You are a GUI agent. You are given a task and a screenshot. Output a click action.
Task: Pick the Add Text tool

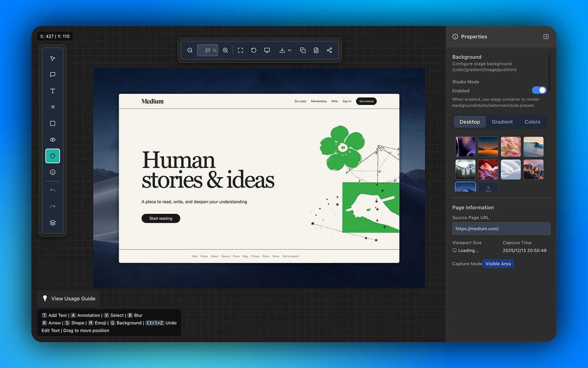[52, 91]
